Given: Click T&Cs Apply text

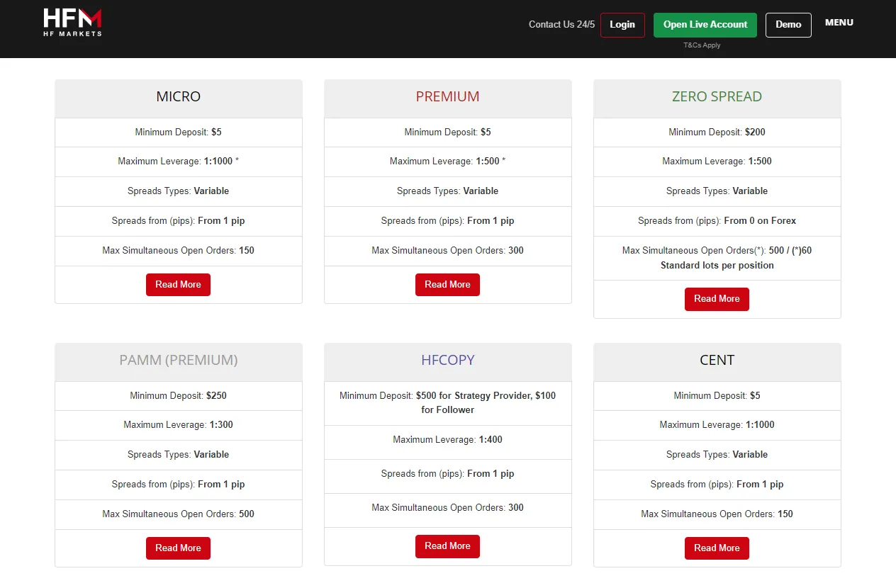Looking at the screenshot, I should pyautogui.click(x=702, y=45).
